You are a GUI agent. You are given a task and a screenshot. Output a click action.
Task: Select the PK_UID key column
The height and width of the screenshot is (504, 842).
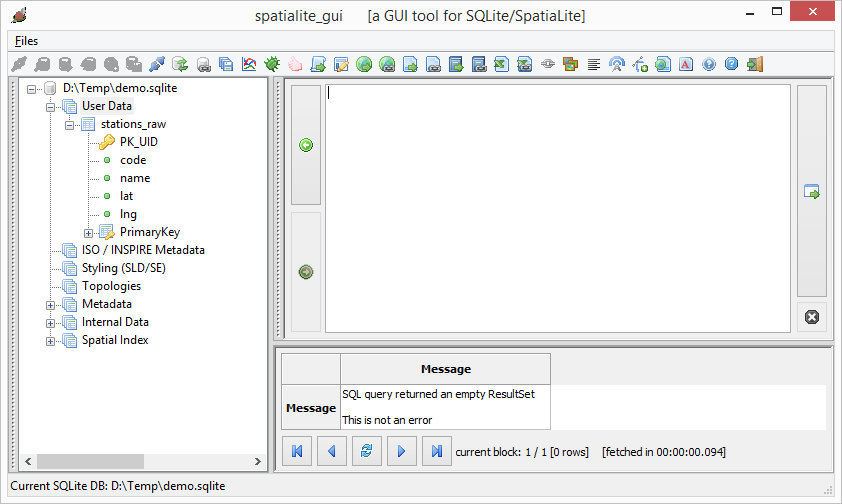(x=139, y=142)
